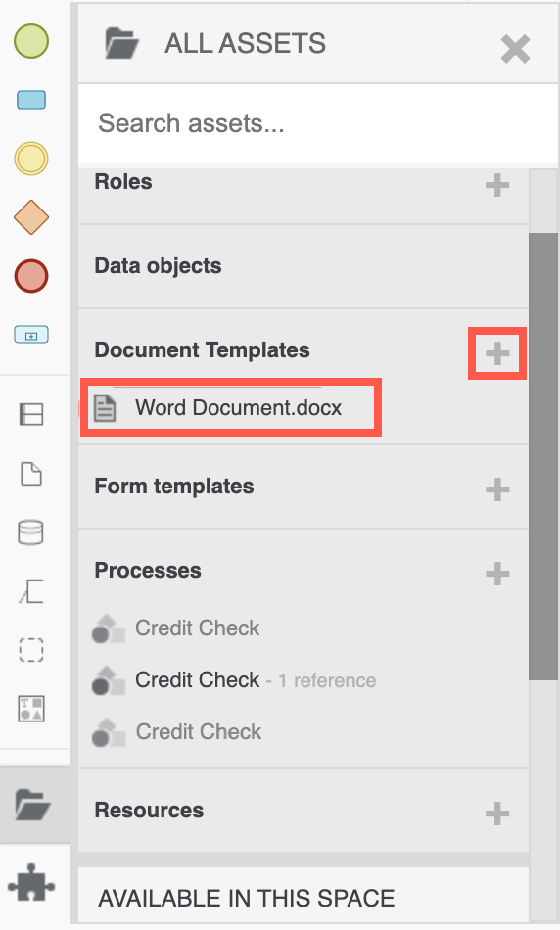Open the puzzle piece extensions panel
Screen dimensions: 560x930
point(31,884)
